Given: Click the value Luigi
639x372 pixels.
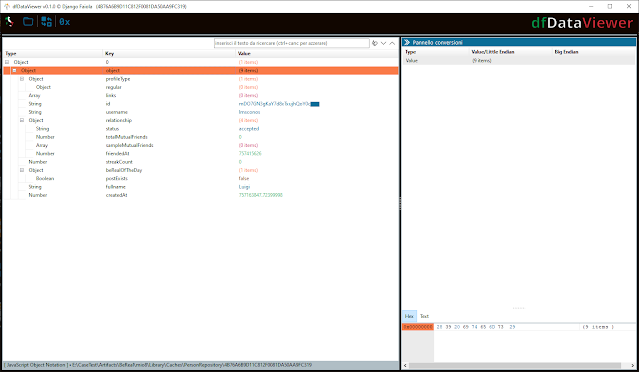Looking at the screenshot, I should 244,187.
